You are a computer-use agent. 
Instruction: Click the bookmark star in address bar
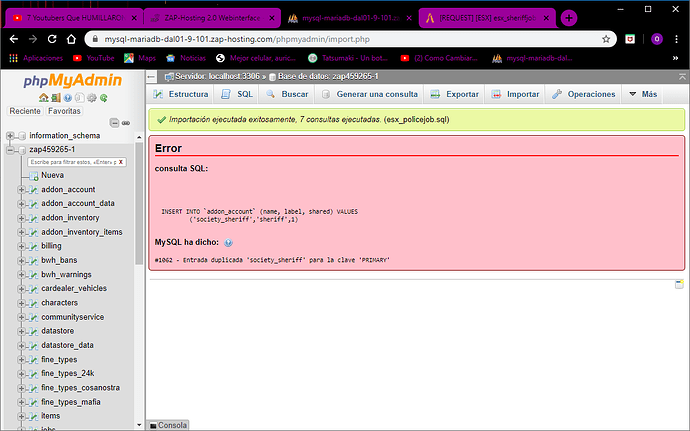pos(606,39)
